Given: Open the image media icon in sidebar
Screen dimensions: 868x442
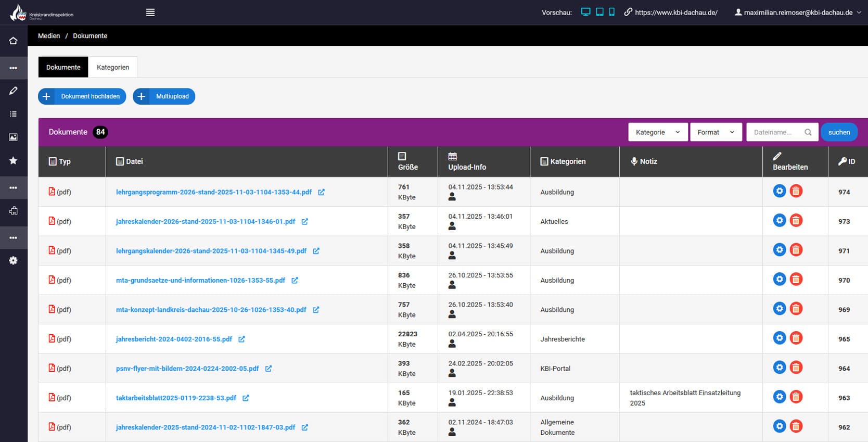Looking at the screenshot, I should 14,137.
